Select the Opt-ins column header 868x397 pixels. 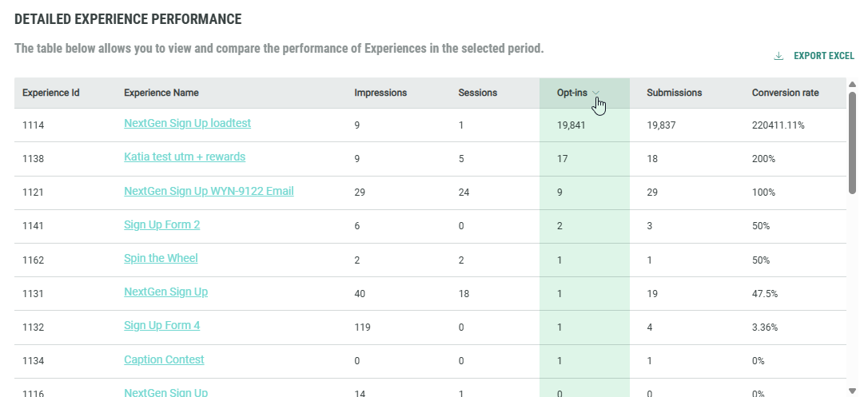click(x=571, y=93)
